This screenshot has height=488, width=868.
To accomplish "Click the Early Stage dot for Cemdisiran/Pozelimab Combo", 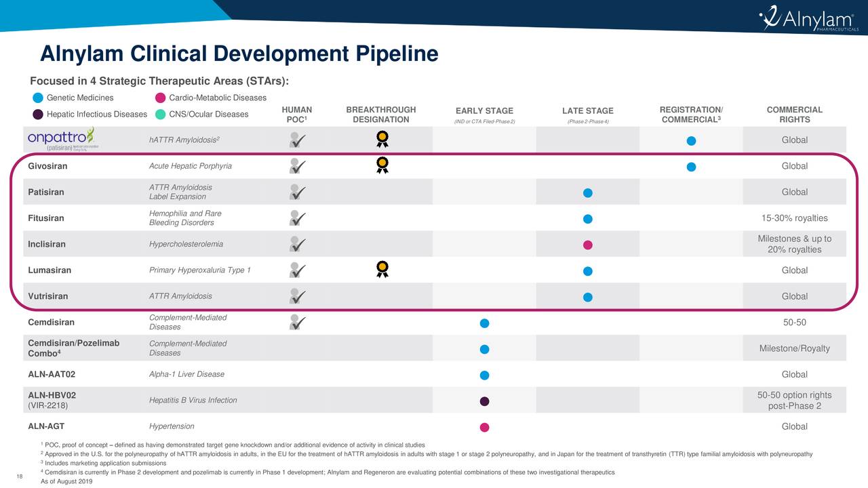I will click(x=484, y=349).
